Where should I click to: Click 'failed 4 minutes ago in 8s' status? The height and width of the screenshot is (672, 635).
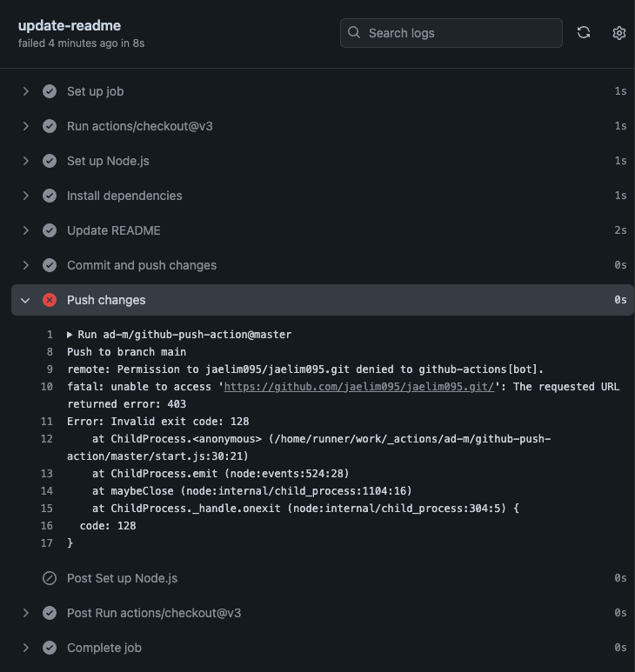[x=81, y=43]
